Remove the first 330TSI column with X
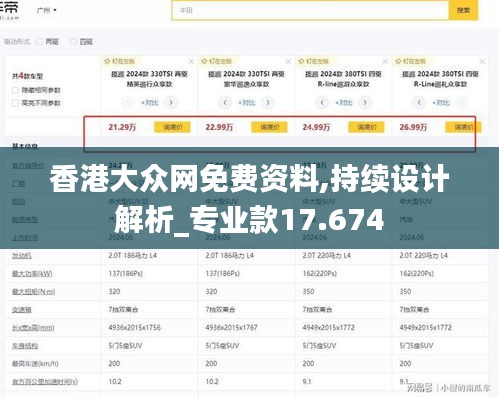 [x=191, y=62]
